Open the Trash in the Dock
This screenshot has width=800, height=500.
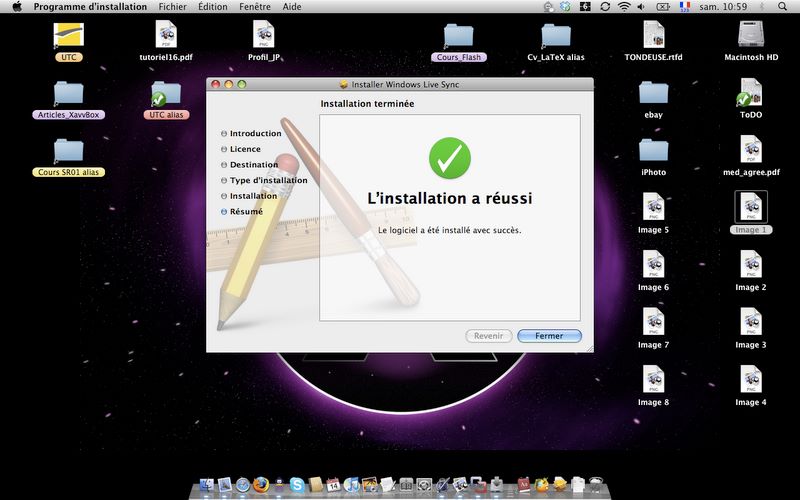click(x=595, y=484)
